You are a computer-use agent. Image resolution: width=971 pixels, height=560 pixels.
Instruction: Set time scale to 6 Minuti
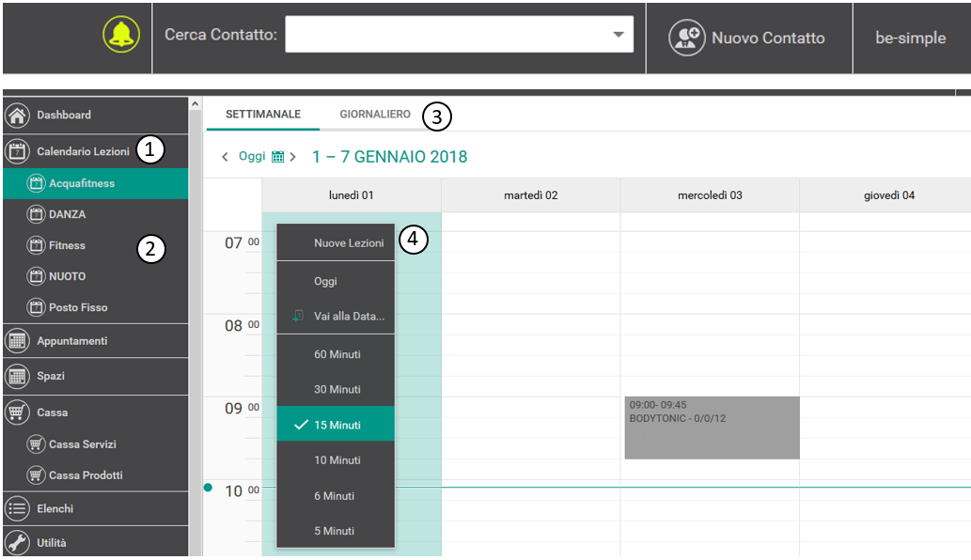pyautogui.click(x=336, y=496)
